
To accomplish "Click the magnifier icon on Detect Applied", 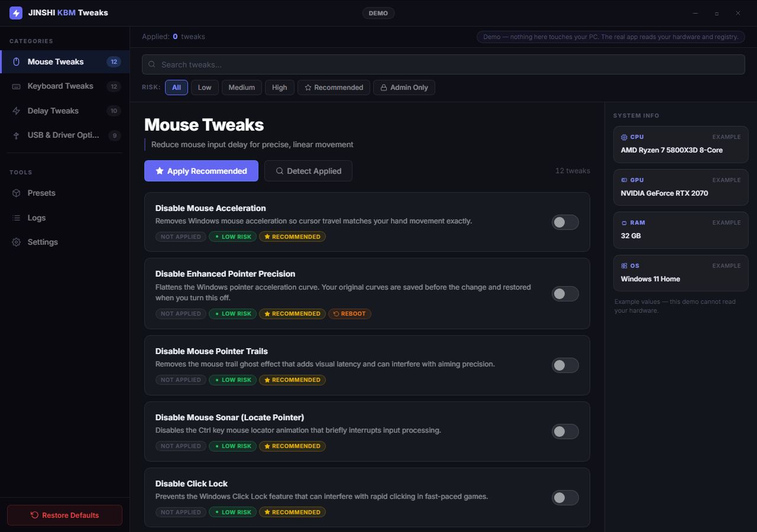I will point(280,171).
